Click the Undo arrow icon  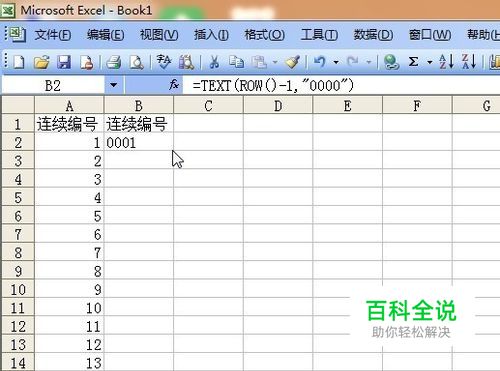[320, 62]
